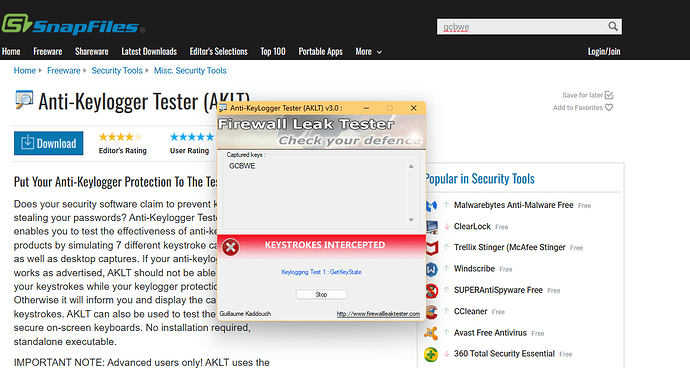Click the GCBWE captured keys text
This screenshot has width=690, height=368.
pos(242,166)
